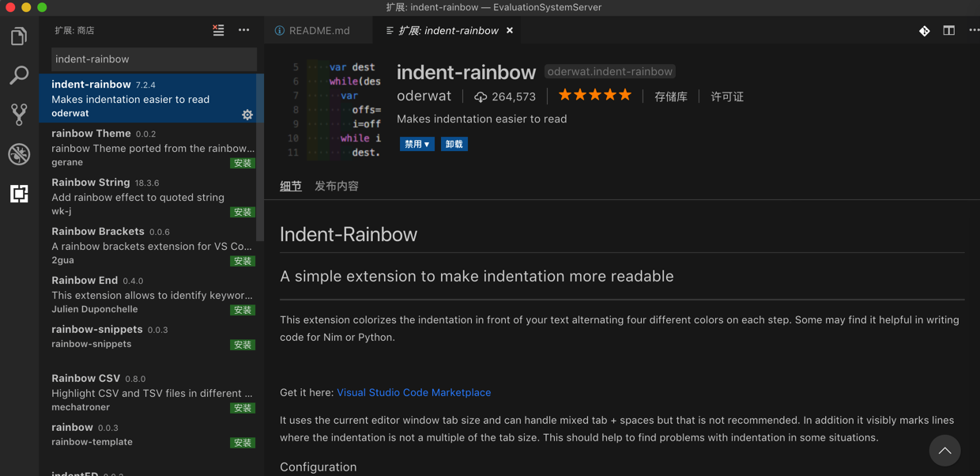Screen dimensions: 980x476
Task: Clear extensions search results icon
Action: click(x=218, y=30)
